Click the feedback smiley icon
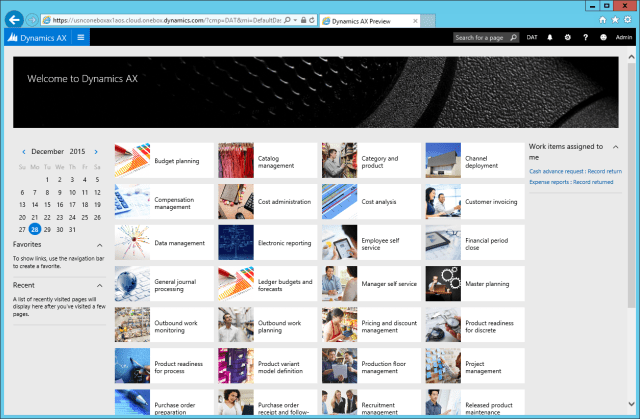The image size is (640, 419). 603,38
